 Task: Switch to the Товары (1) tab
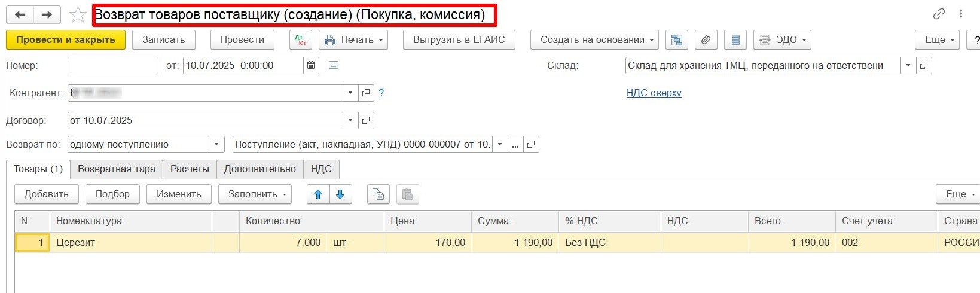tap(38, 169)
